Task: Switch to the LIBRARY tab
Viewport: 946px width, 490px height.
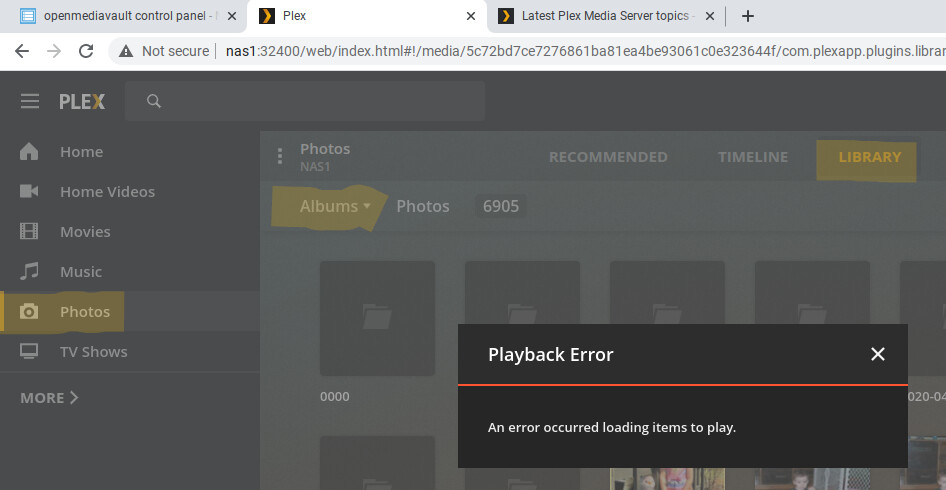Action: click(869, 157)
